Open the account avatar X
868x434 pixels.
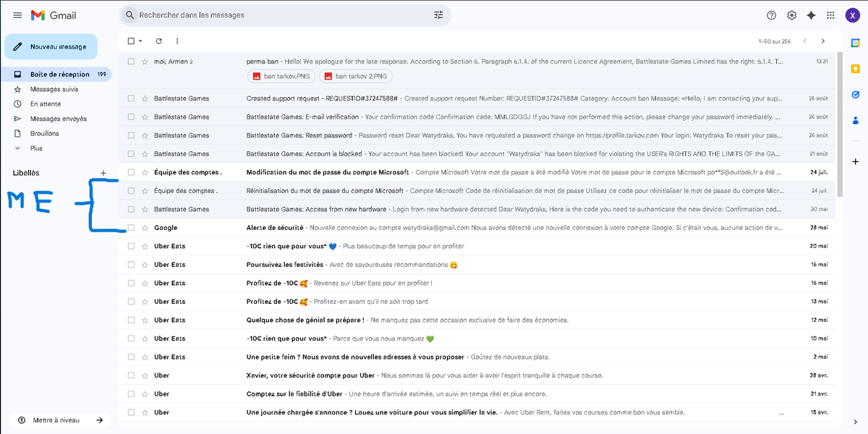(852, 15)
